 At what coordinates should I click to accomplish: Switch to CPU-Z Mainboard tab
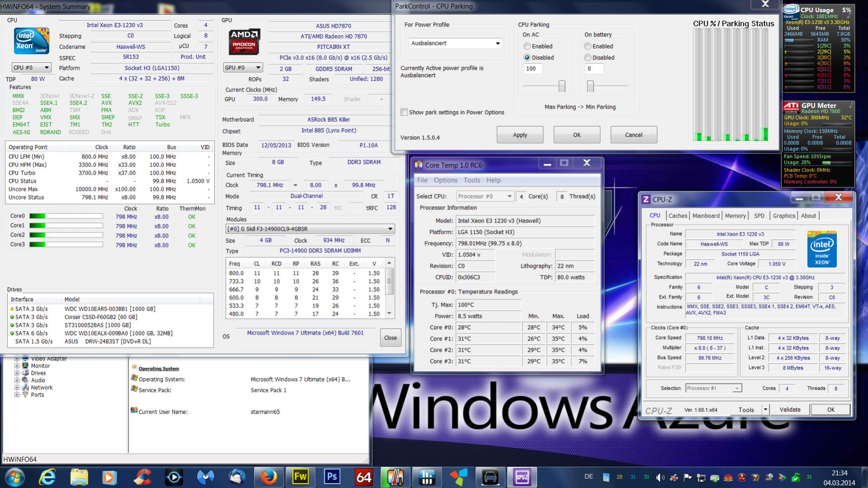click(x=706, y=216)
